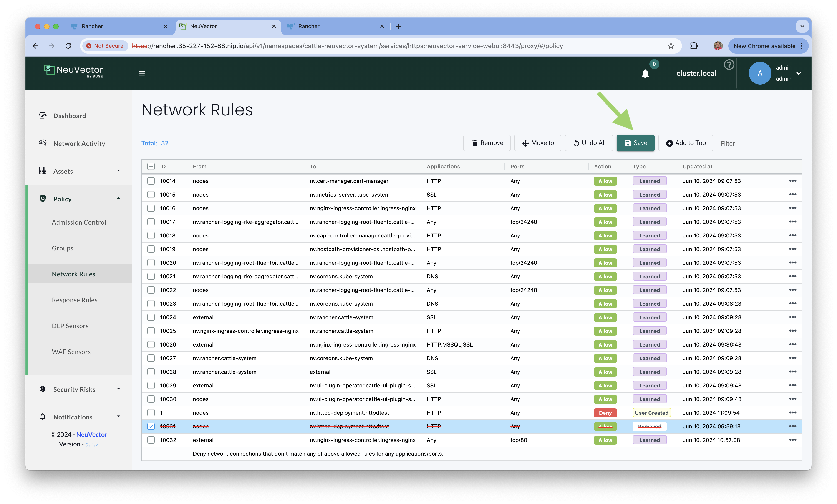Click the notifications bell icon
This screenshot has height=504, width=837.
645,73
